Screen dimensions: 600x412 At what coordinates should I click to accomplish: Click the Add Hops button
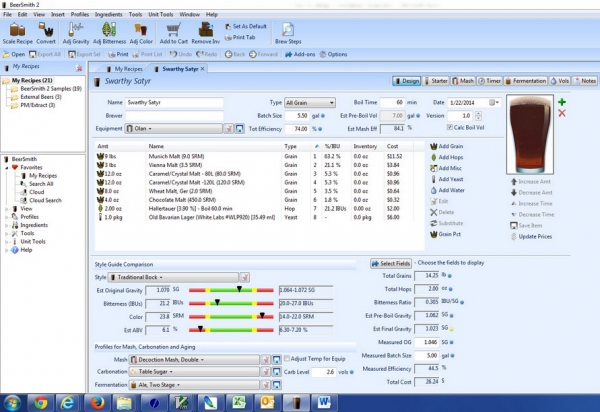pyautogui.click(x=448, y=158)
